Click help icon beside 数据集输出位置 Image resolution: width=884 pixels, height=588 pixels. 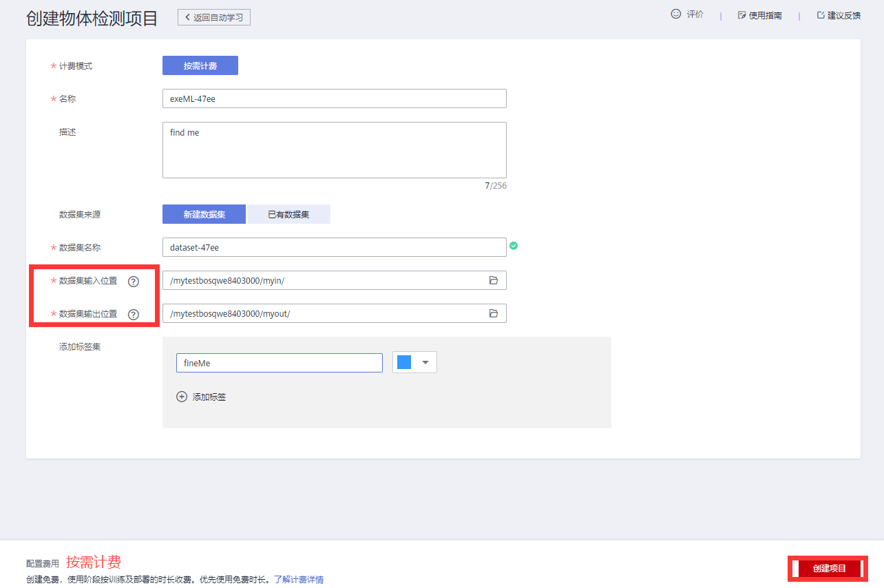(134, 315)
